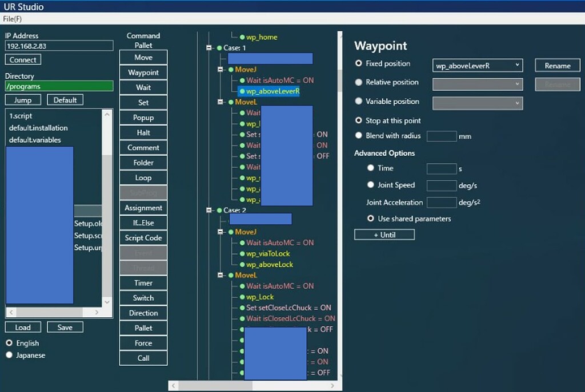Open the File(F) menu

click(13, 19)
